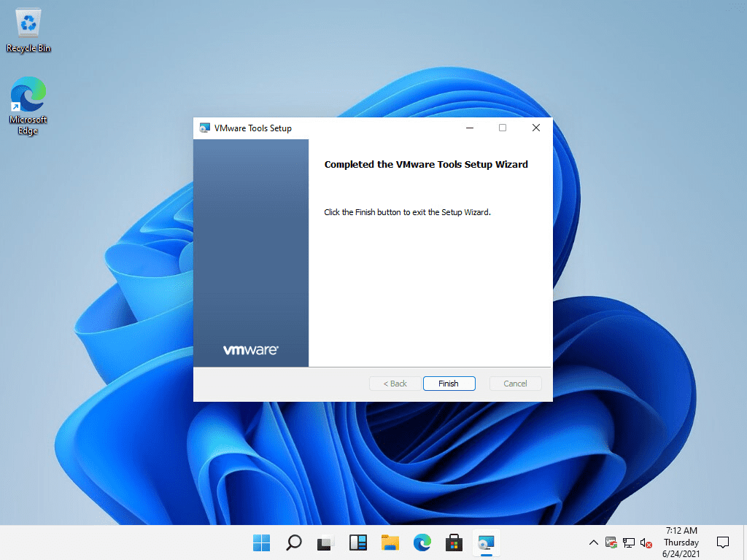Open the network icon in the tray
This screenshot has width=747, height=560.
628,542
